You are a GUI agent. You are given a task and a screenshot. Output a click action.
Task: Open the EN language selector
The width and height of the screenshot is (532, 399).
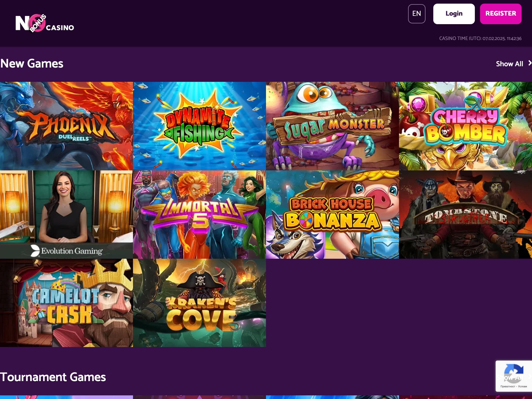(417, 14)
